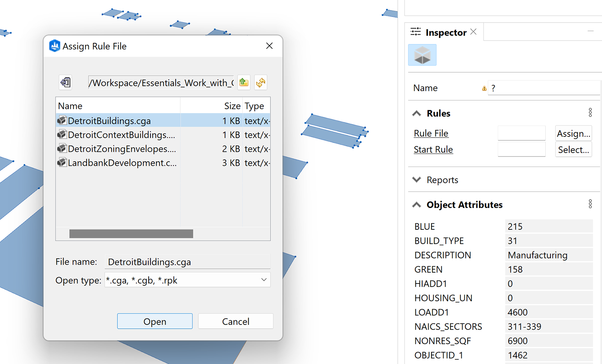Collapse the Rules section

click(x=417, y=113)
